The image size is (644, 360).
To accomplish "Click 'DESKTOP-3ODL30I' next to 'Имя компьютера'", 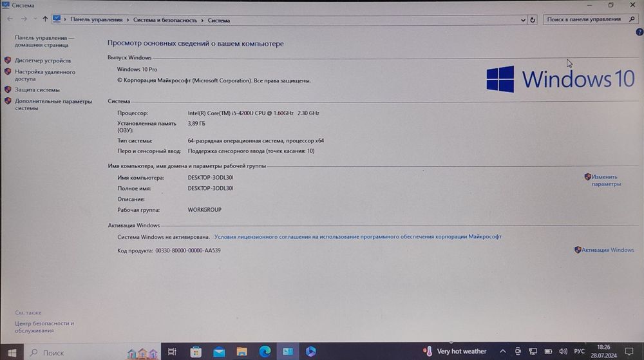I will pyautogui.click(x=211, y=177).
